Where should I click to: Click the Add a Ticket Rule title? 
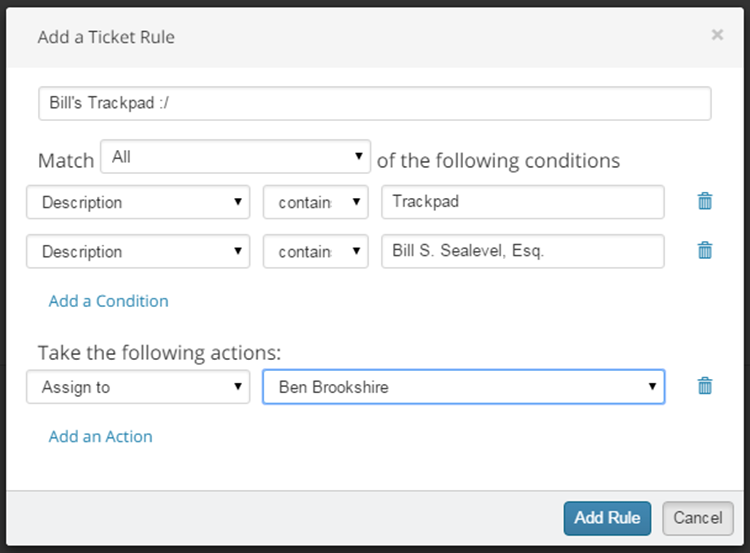point(106,37)
